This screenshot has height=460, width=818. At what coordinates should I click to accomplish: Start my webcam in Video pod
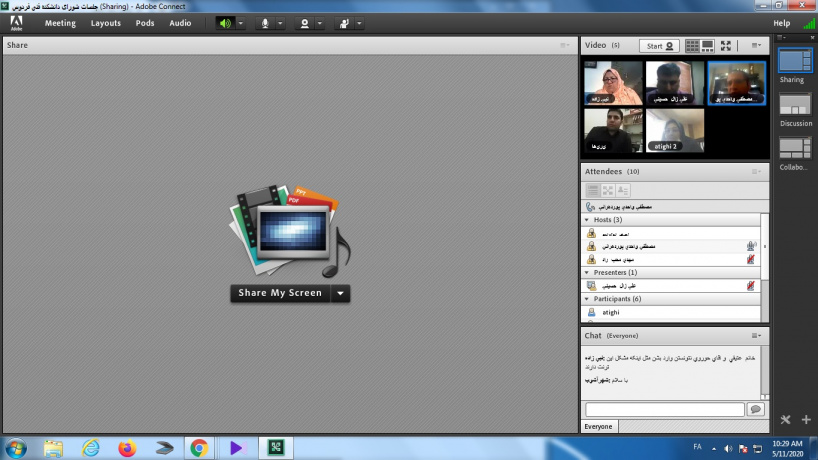point(659,46)
